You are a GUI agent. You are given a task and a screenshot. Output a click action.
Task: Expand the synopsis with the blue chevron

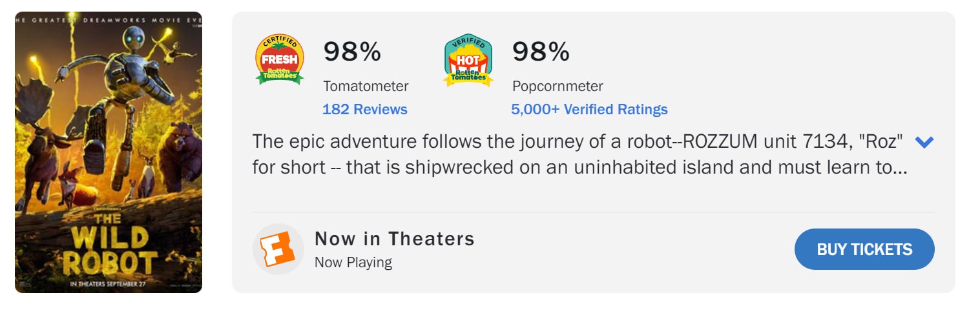(x=924, y=142)
